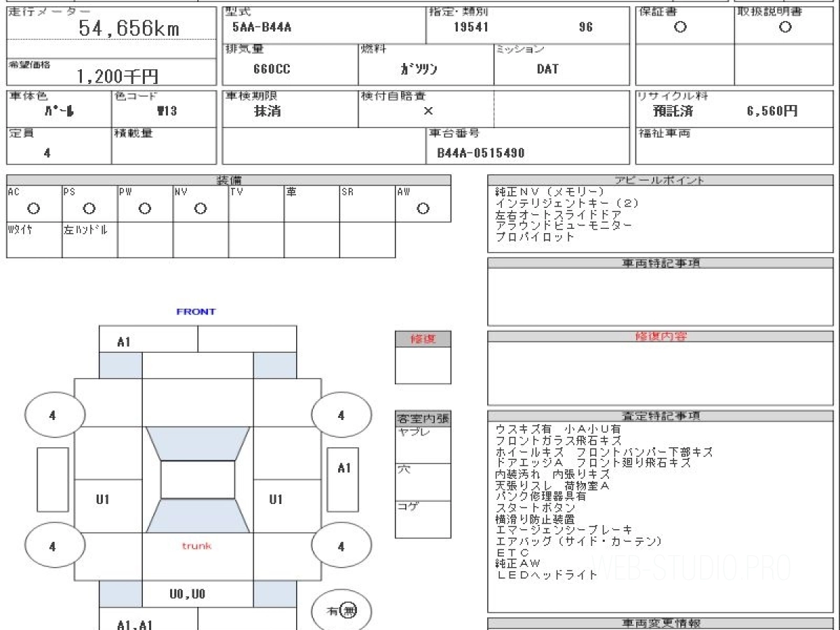Select color code W13

tap(167, 111)
